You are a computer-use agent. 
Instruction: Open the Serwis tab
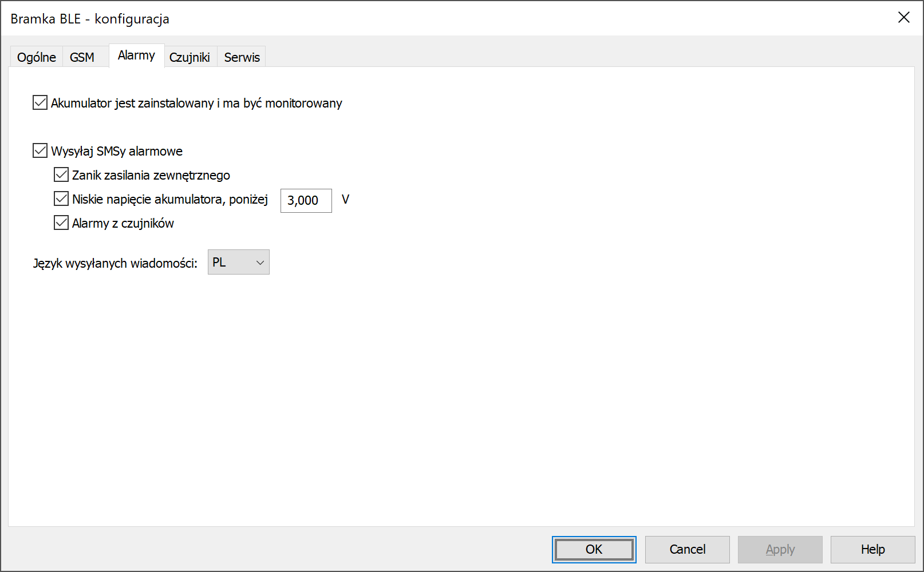242,57
